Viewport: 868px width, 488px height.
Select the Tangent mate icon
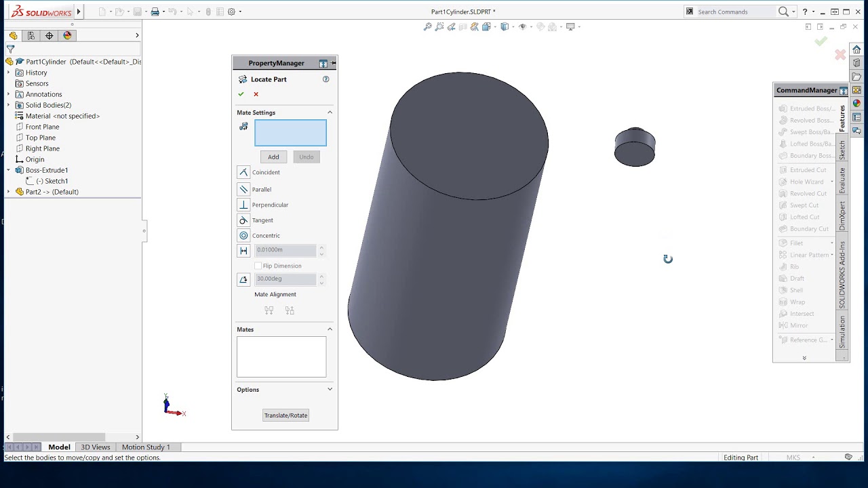click(x=243, y=220)
